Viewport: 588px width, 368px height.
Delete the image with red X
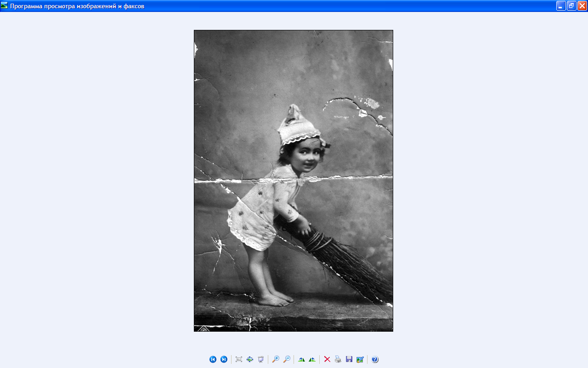point(327,359)
